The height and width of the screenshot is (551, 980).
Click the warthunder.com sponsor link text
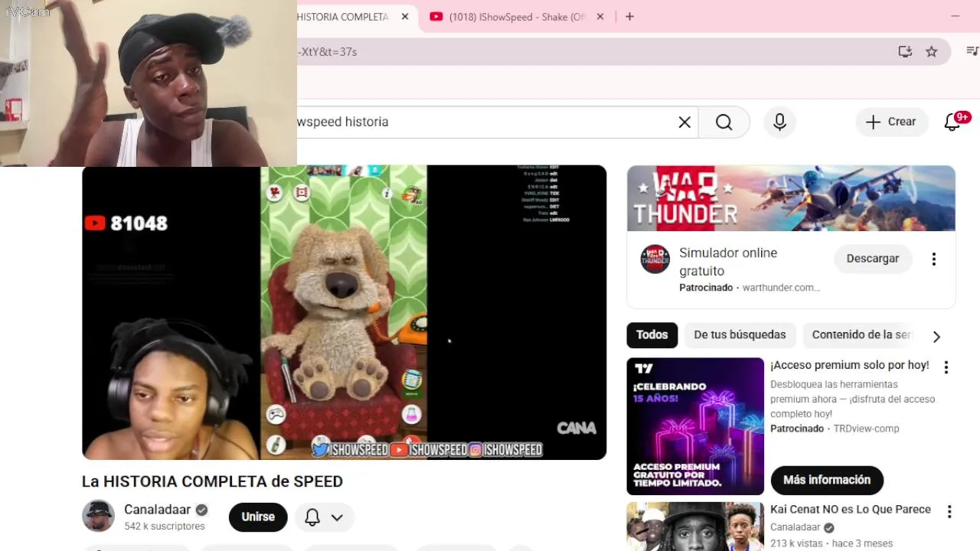[x=781, y=288]
